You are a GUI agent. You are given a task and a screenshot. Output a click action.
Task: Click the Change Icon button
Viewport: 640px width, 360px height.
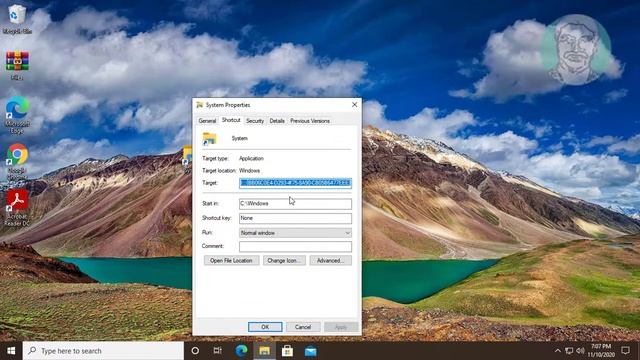tap(284, 260)
